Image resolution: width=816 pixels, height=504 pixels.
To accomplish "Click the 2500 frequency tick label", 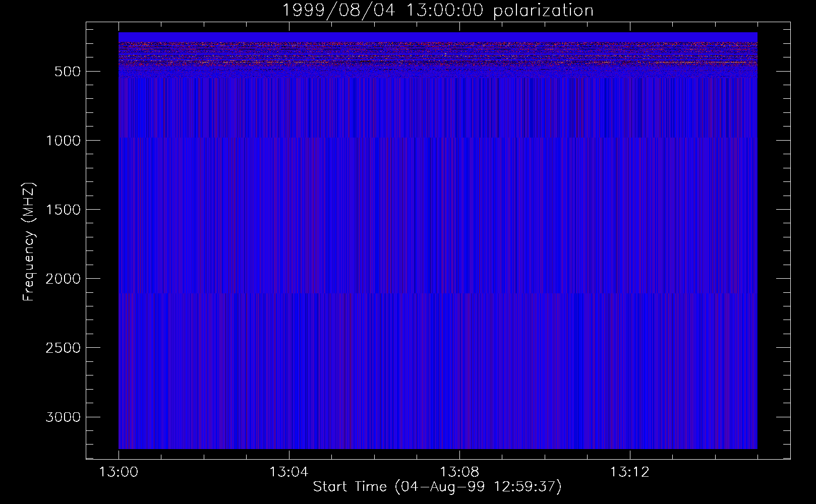I will click(63, 348).
